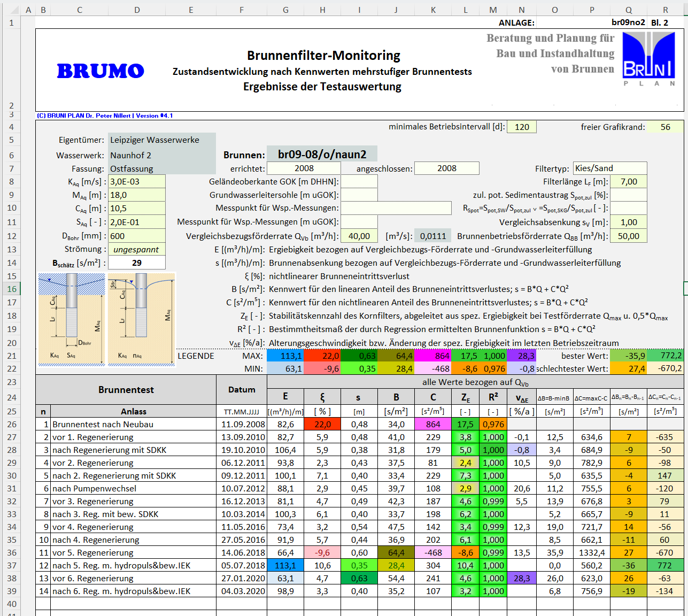Edit the errichtet year 2008
Viewport: 688px width, 616px height.
304,168
